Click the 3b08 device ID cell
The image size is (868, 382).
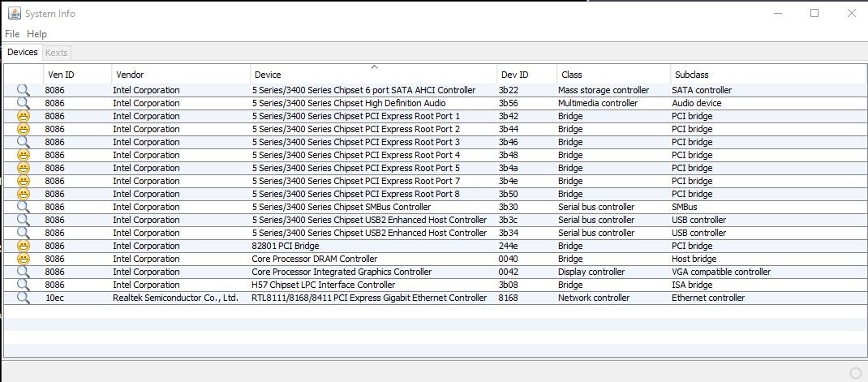click(x=508, y=285)
